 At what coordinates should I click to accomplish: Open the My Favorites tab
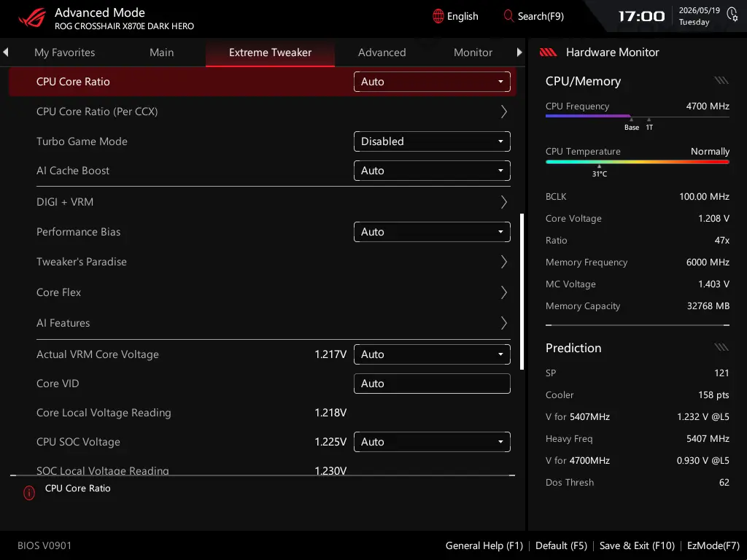[x=65, y=52]
